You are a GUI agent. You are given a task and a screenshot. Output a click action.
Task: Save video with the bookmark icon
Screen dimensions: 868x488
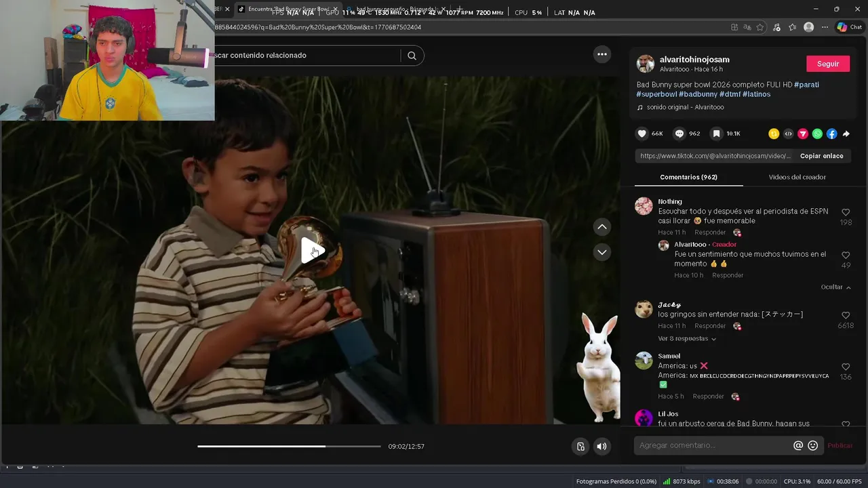(x=716, y=134)
